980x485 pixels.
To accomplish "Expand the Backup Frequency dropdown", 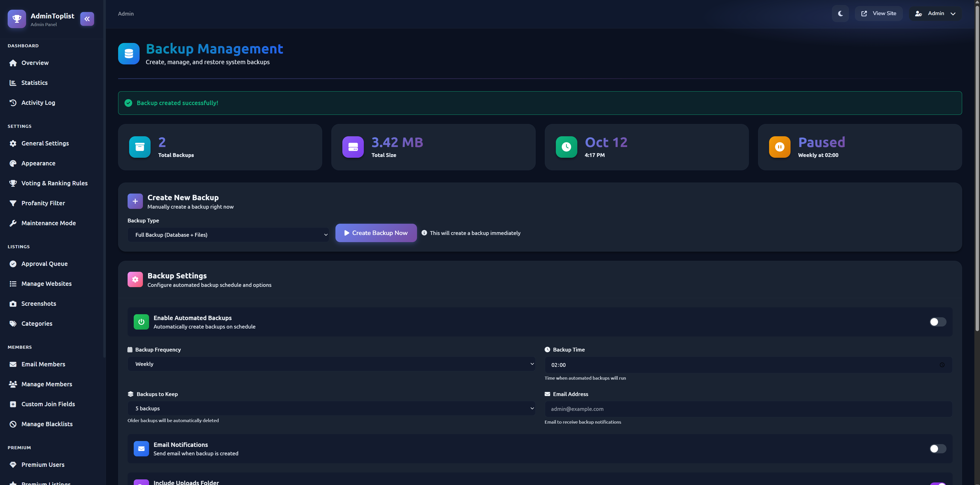I will click(331, 364).
